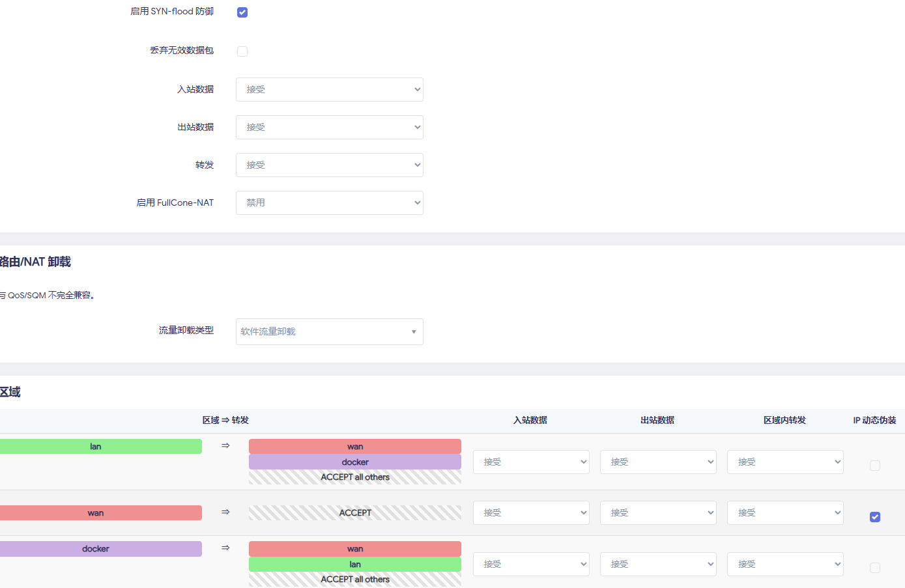Uncheck IP 动态伪装 for the wan zone

(x=874, y=516)
